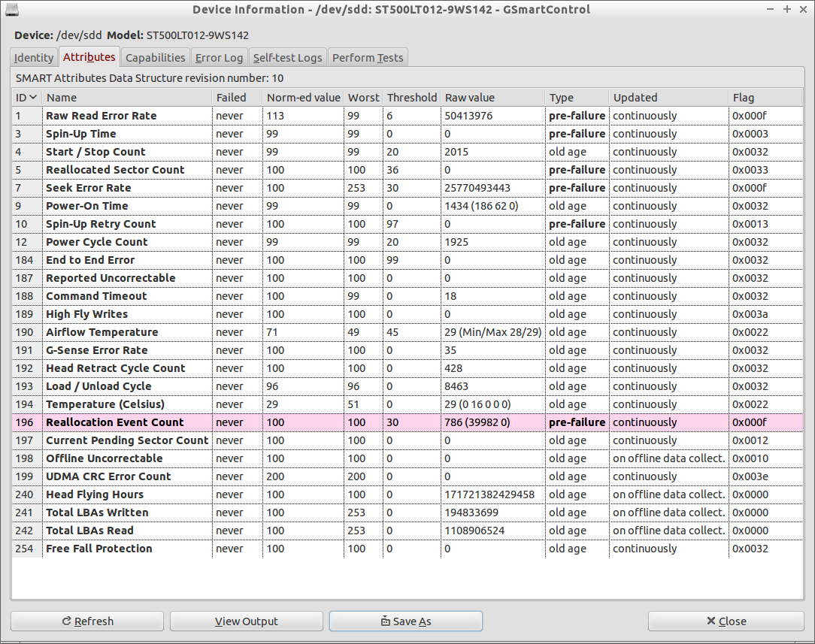The width and height of the screenshot is (815, 644).
Task: Open View Output
Action: [247, 621]
